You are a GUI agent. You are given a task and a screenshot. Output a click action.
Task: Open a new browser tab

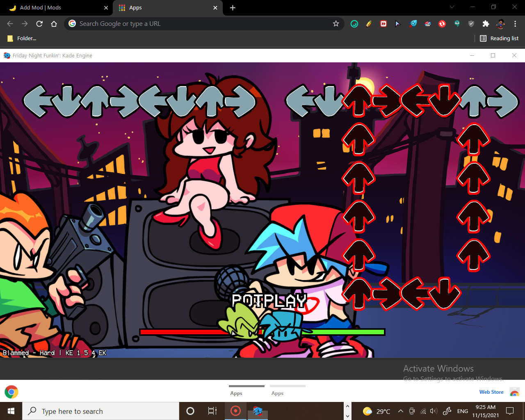coord(233,8)
